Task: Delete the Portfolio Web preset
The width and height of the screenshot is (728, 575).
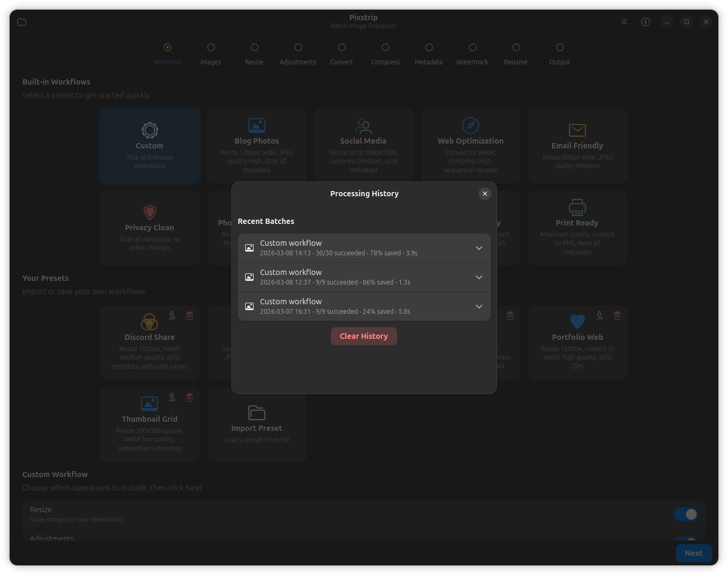Action: tap(617, 315)
